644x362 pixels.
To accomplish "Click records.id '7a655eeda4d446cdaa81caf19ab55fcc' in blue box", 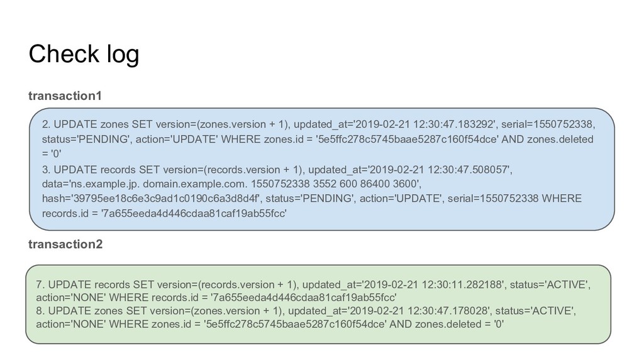I will (x=194, y=214).
